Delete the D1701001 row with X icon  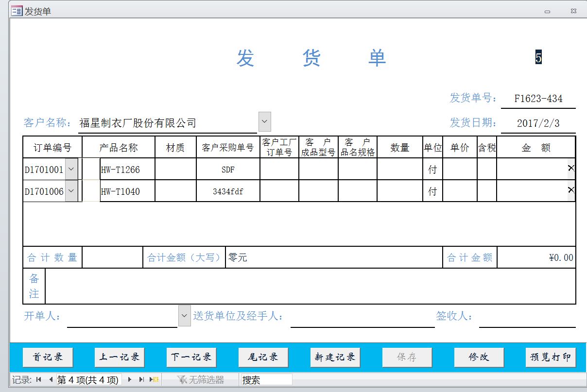571,168
